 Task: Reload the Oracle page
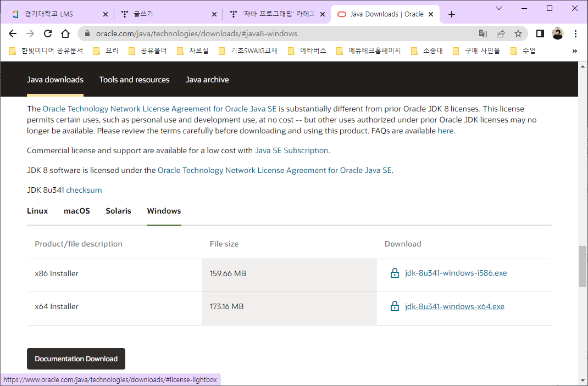coord(48,33)
